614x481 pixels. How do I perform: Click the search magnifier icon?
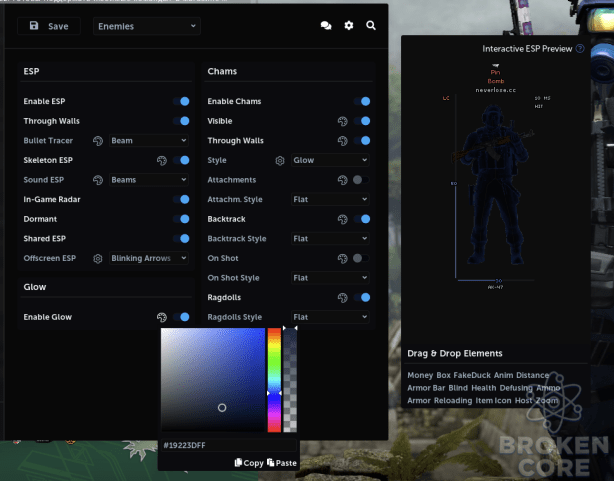pos(370,26)
